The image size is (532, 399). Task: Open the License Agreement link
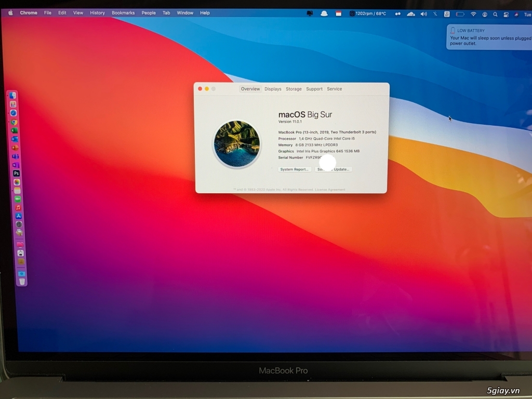click(330, 190)
